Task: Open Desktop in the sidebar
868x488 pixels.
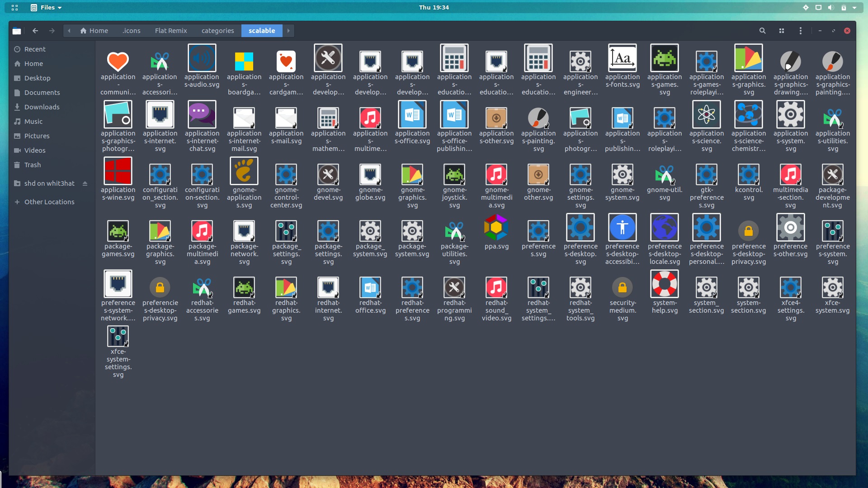Action: point(52,78)
